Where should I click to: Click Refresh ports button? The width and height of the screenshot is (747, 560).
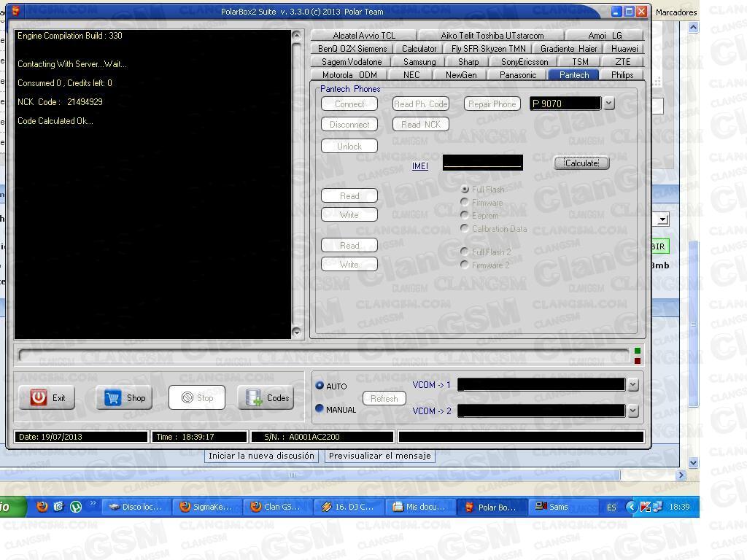(384, 398)
